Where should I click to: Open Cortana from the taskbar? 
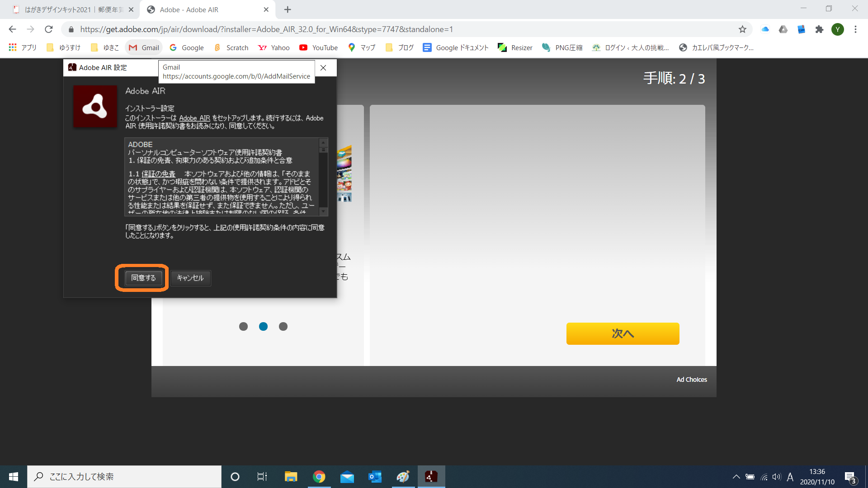235,477
